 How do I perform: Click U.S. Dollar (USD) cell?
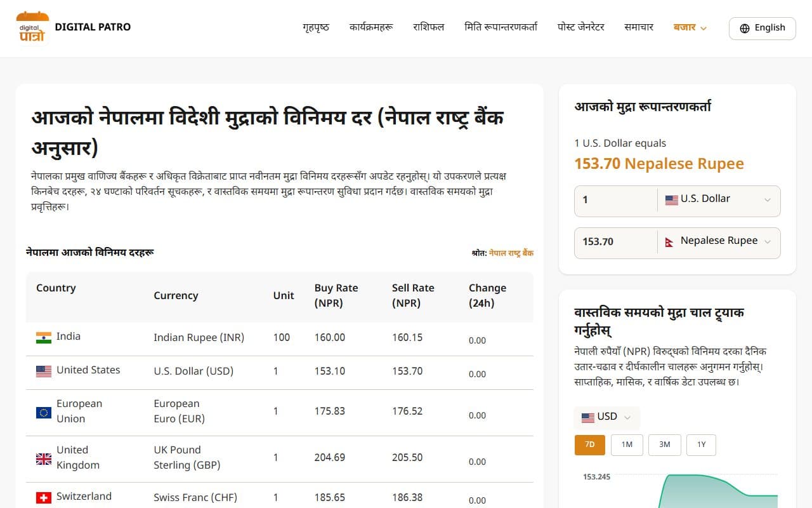pyautogui.click(x=193, y=371)
